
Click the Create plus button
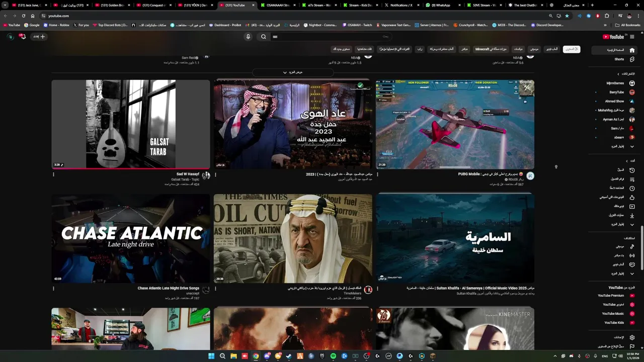[x=39, y=37]
